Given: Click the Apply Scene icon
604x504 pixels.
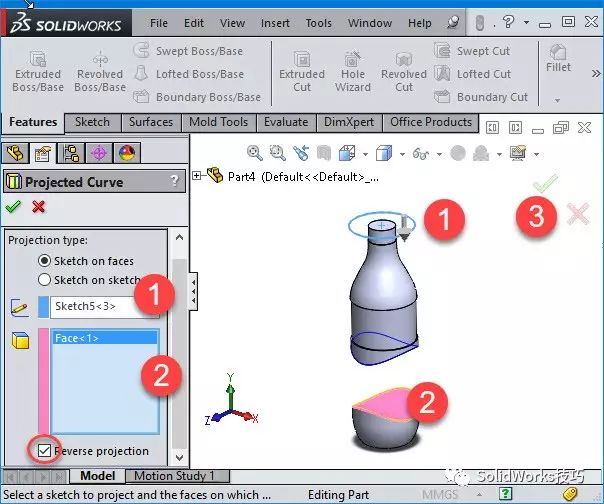Looking at the screenshot, I should [481, 153].
